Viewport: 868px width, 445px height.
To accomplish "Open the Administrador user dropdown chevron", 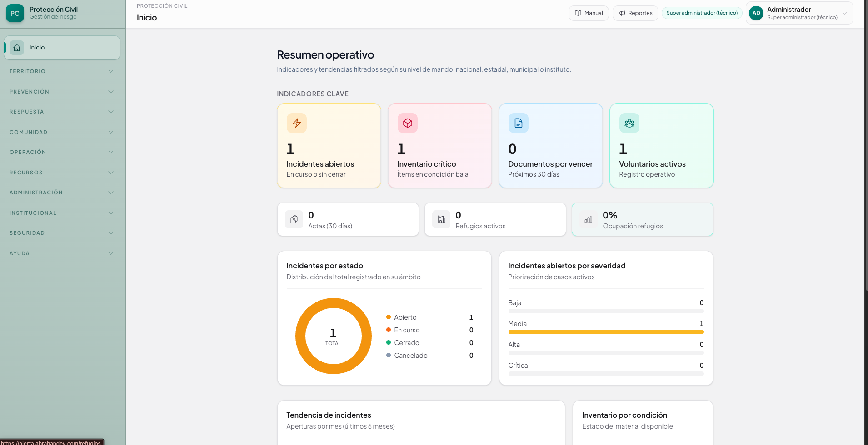I will 845,13.
